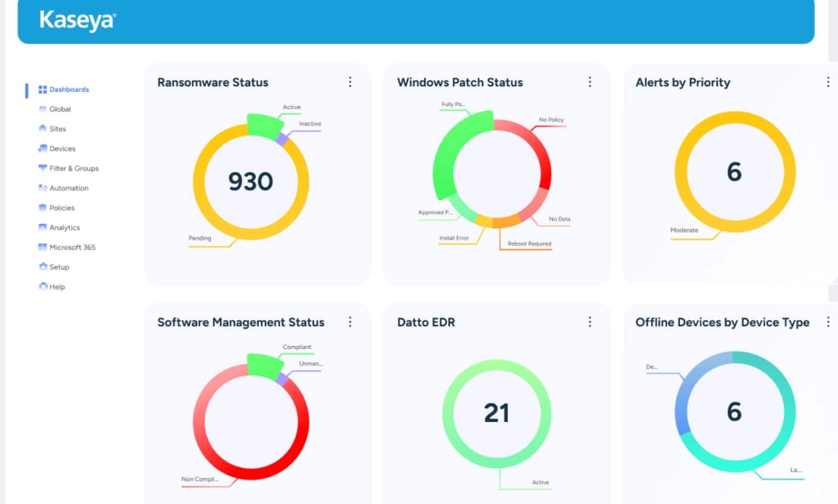Click the Help icon in sidebar
The width and height of the screenshot is (838, 504).
coord(43,287)
